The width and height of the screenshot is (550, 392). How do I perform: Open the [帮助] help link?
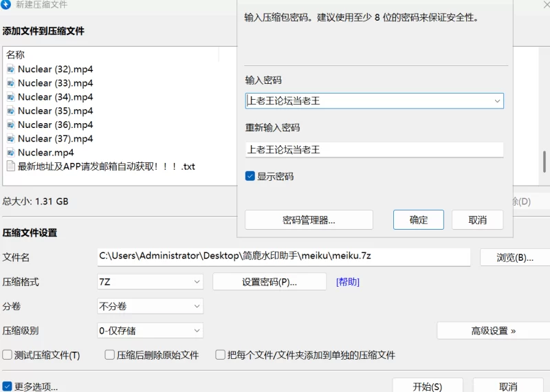point(348,282)
